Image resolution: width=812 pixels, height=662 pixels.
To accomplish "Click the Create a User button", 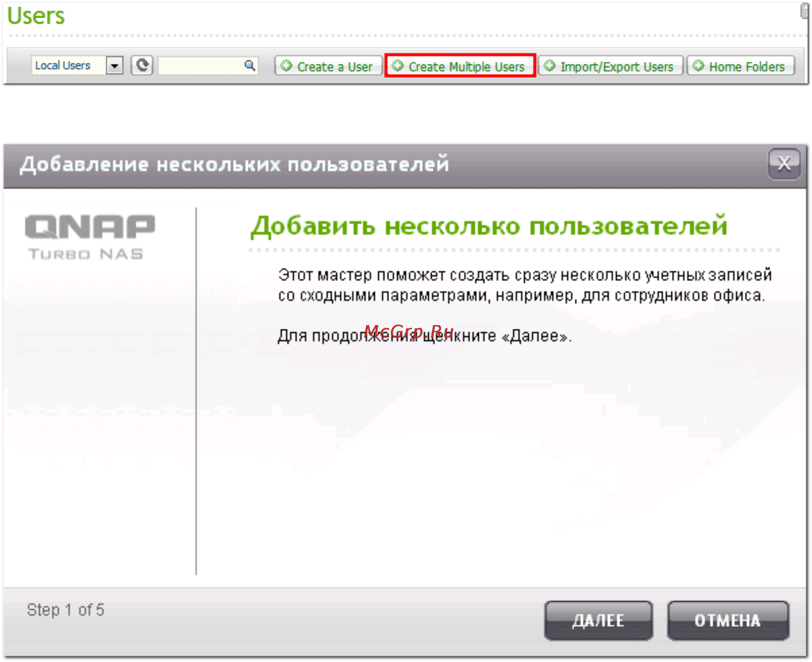I will pyautogui.click(x=328, y=66).
